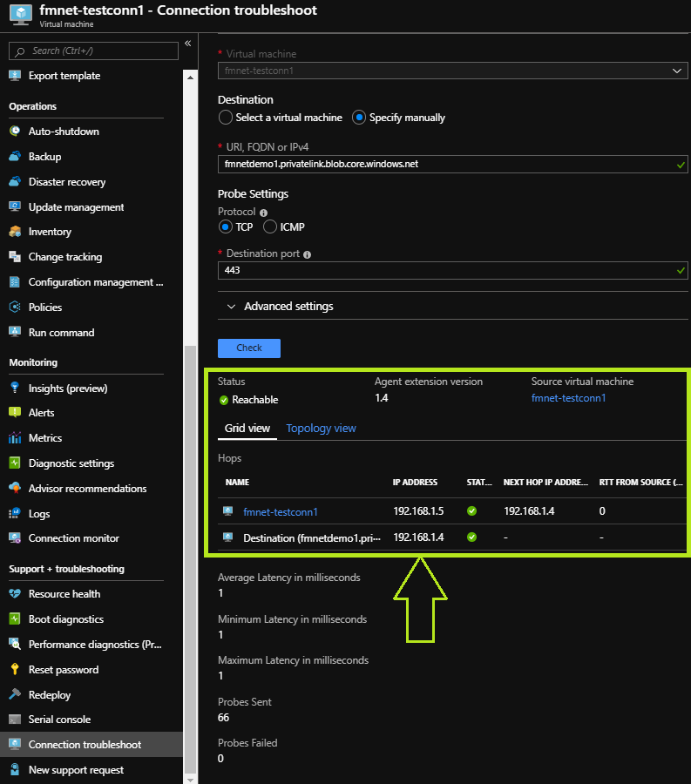Click the Logs icon
The height and width of the screenshot is (784, 691).
click(x=15, y=513)
